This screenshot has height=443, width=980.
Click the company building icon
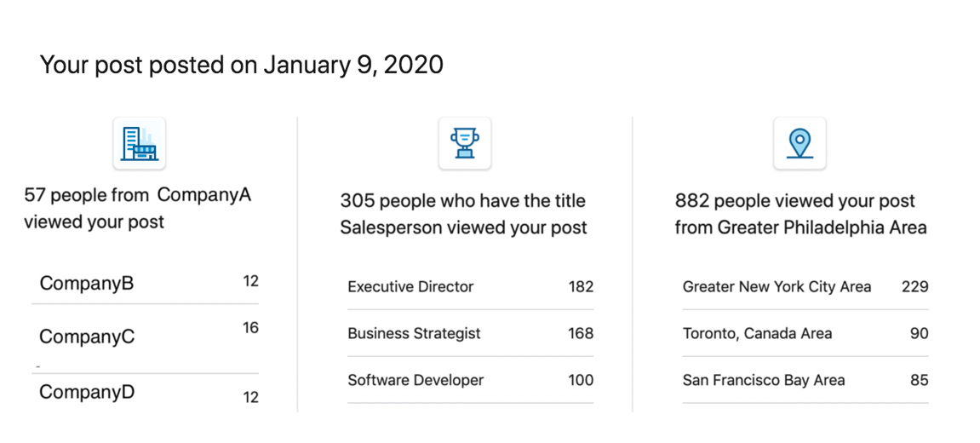click(140, 143)
